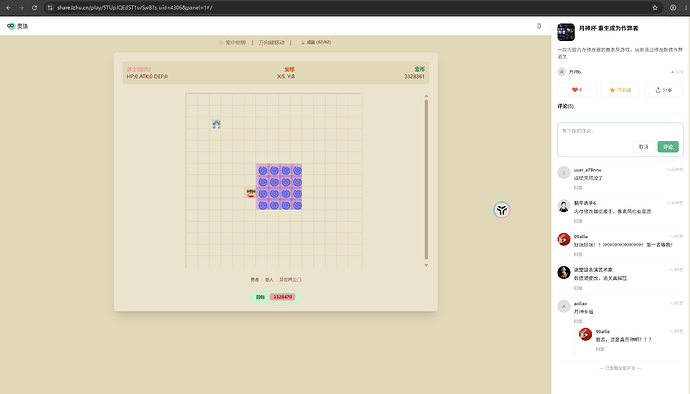Select the 异世界大门 legend tab
Viewport: 690px width, 394px height.
coord(290,280)
